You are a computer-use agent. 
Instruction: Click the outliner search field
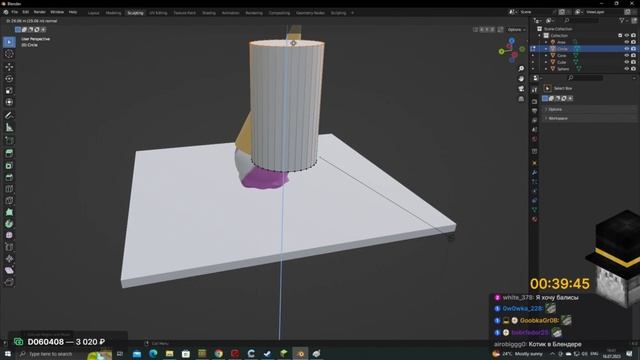point(582,20)
